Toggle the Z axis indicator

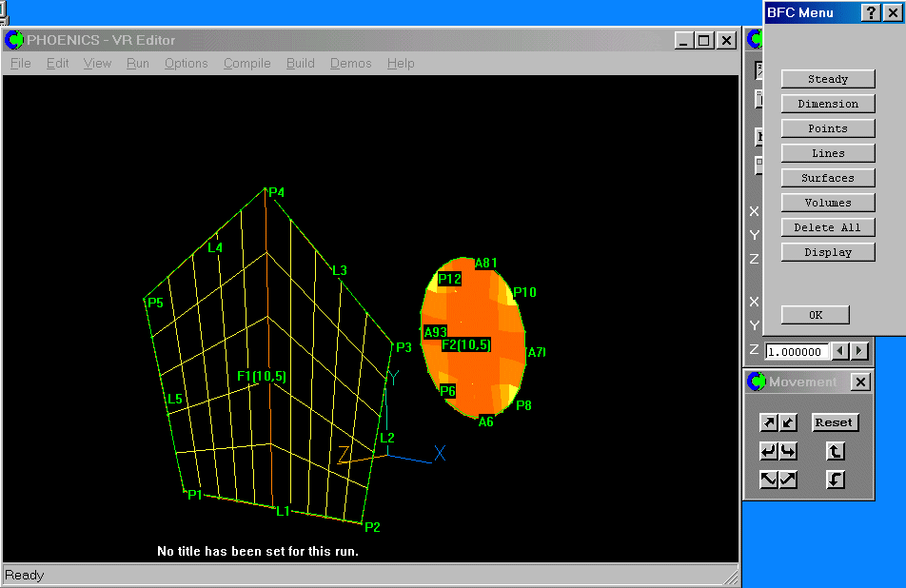[x=753, y=258]
